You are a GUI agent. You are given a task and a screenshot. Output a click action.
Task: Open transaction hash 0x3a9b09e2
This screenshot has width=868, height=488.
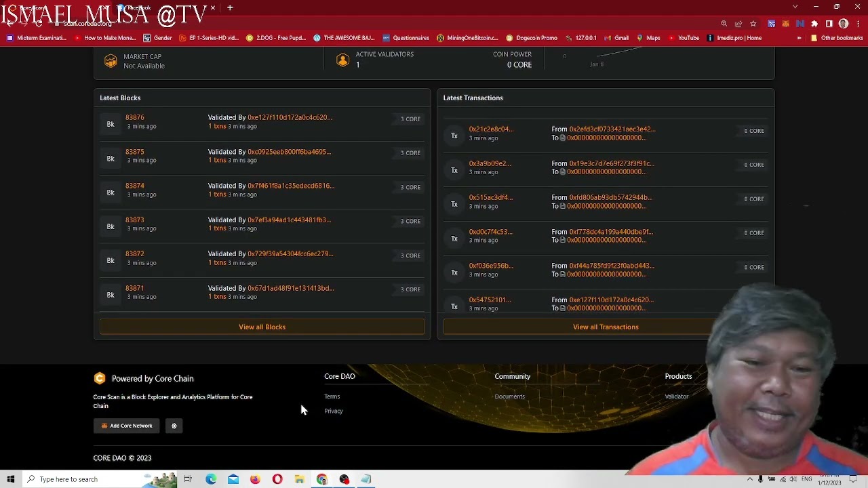(x=490, y=163)
